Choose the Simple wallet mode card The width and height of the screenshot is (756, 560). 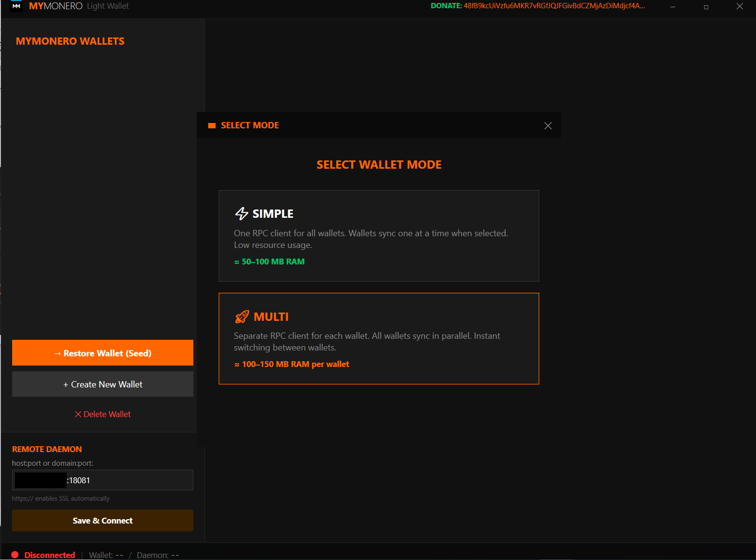[379, 236]
